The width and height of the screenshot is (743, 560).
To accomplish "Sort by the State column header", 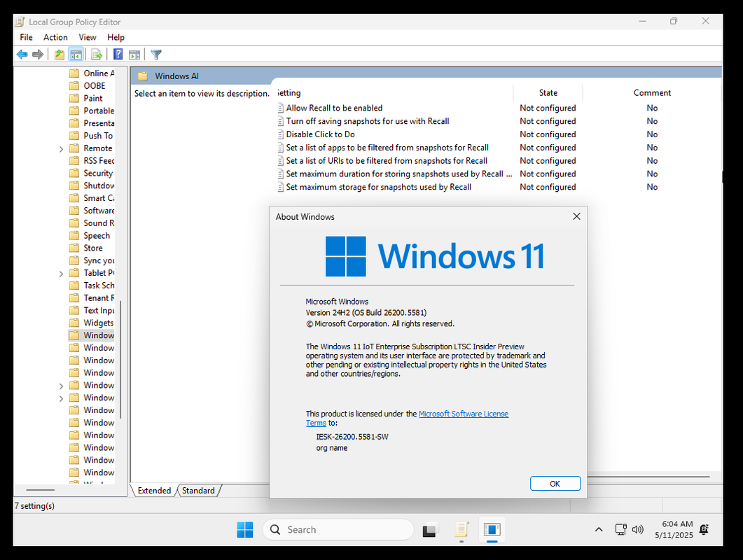I will tap(548, 93).
